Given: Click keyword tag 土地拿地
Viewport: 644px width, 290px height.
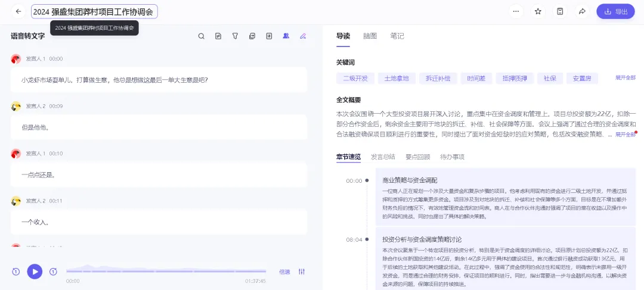Looking at the screenshot, I should coord(397,79).
